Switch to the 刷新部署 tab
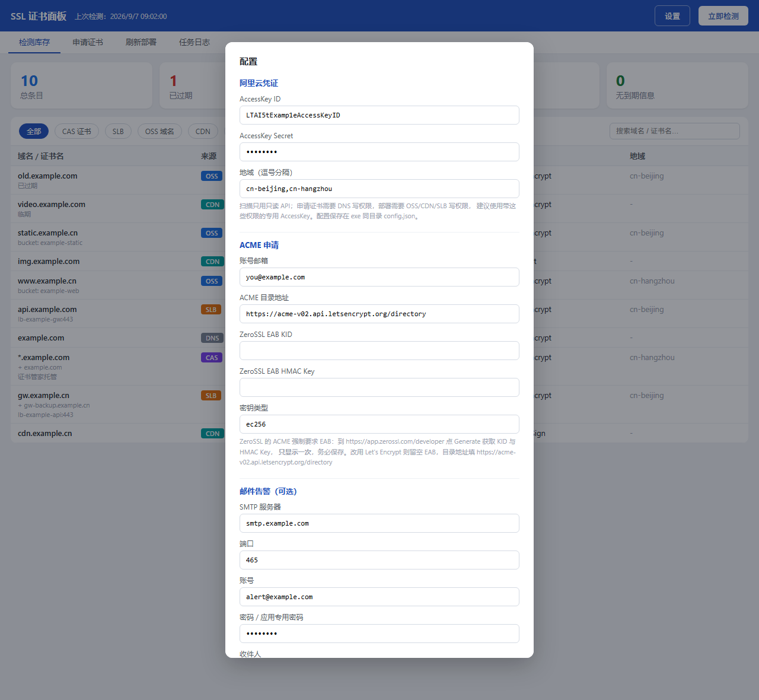The height and width of the screenshot is (700, 759). pyautogui.click(x=141, y=42)
